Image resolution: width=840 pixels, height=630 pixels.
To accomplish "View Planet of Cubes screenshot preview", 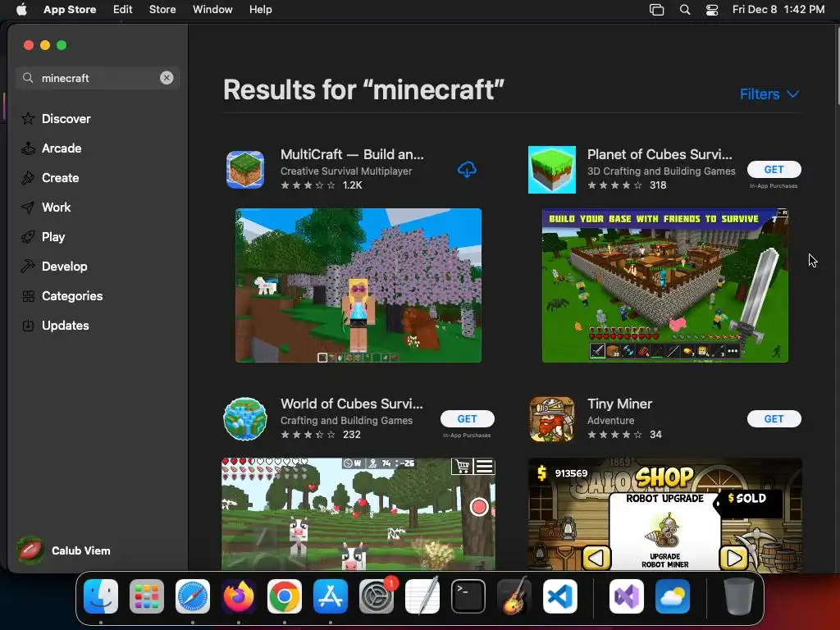I will tap(664, 285).
